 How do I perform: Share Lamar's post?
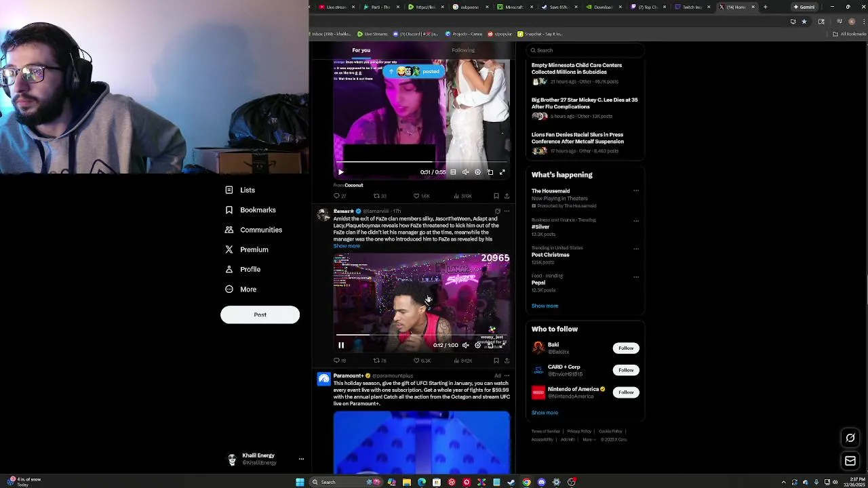pyautogui.click(x=507, y=361)
